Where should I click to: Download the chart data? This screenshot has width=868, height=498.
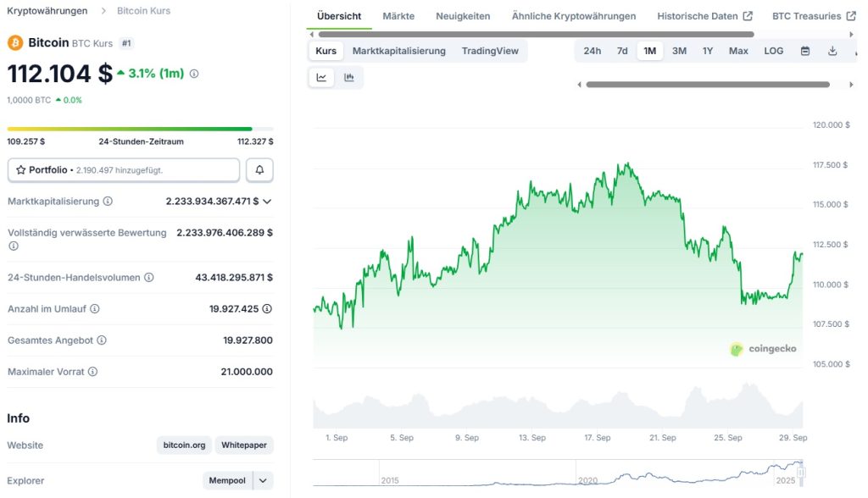point(832,51)
